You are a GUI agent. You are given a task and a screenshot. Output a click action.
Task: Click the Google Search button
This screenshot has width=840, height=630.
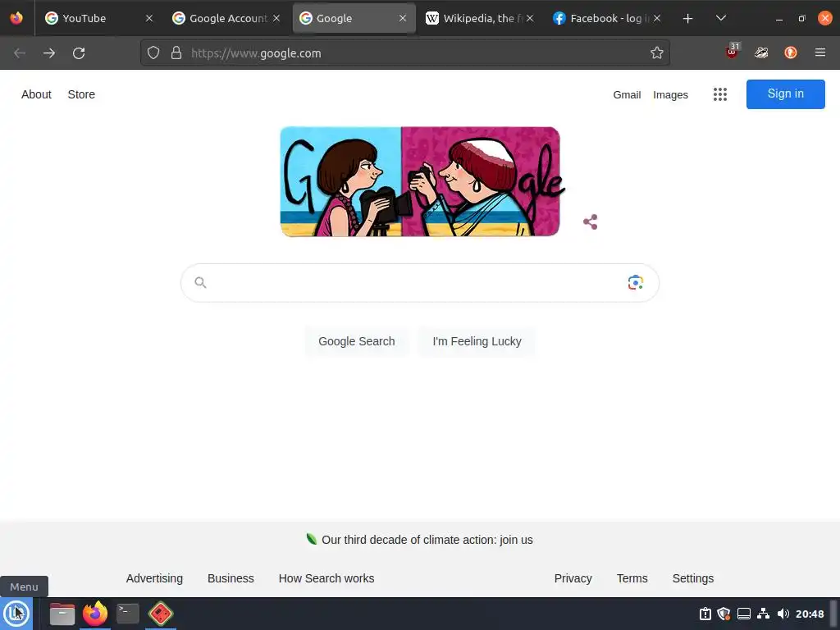pos(357,341)
